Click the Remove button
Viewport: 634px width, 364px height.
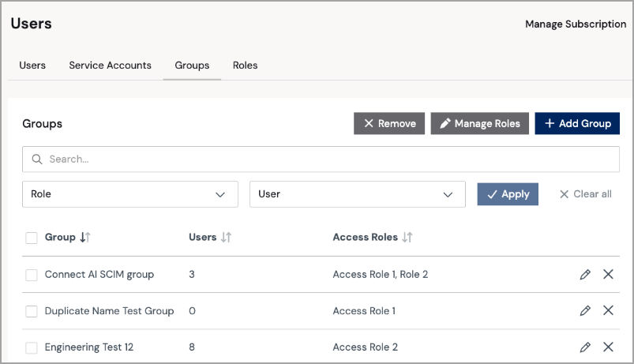[389, 123]
